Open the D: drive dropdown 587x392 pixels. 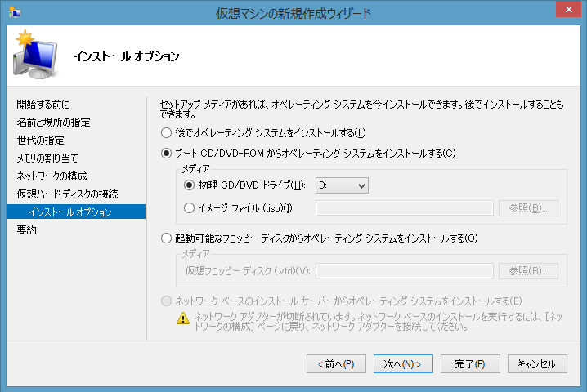click(342, 185)
